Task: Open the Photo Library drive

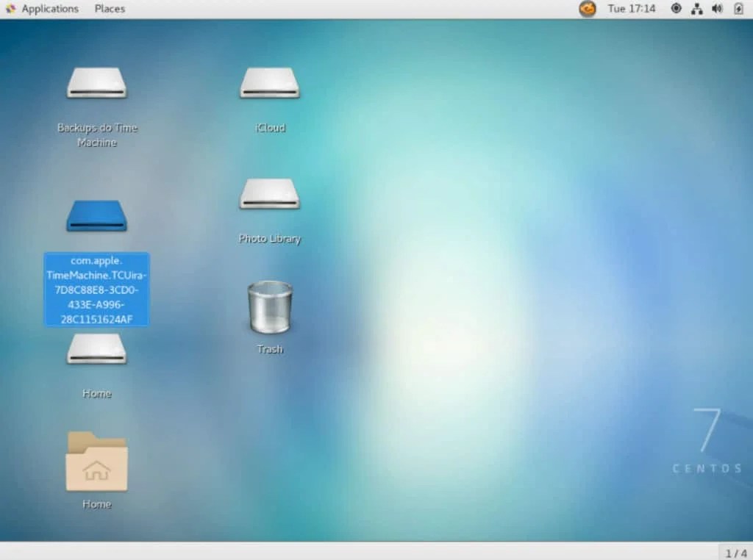Action: 269,194
